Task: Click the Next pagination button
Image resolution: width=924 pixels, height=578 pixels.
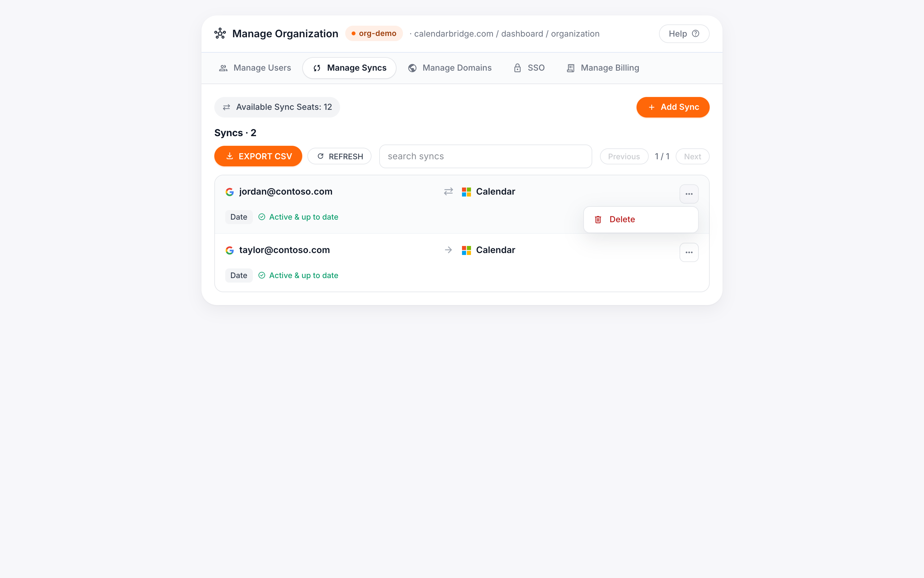Action: click(x=692, y=156)
